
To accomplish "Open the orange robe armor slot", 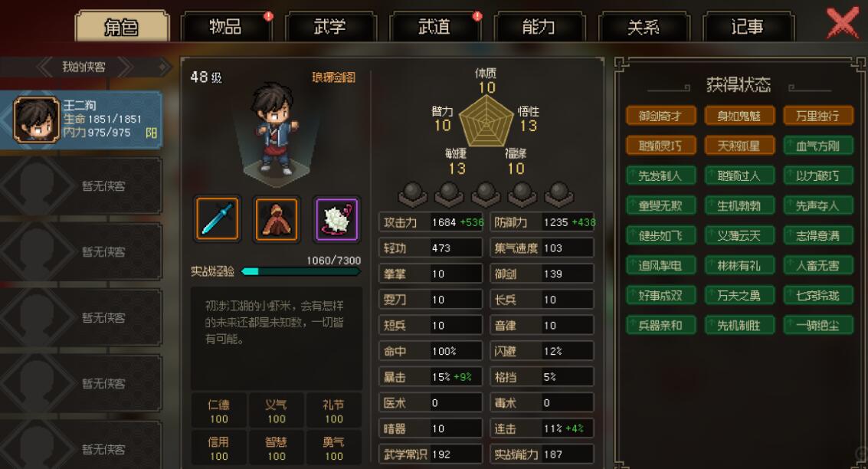I will (x=277, y=219).
